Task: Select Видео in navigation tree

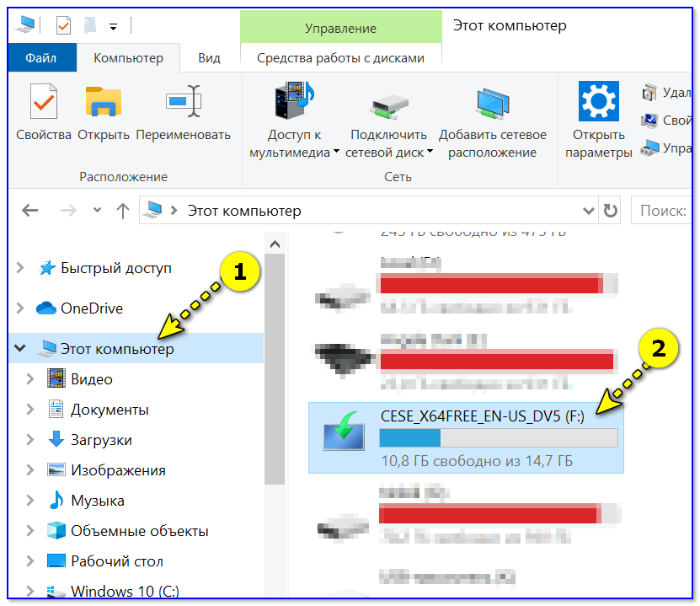Action: point(92,379)
